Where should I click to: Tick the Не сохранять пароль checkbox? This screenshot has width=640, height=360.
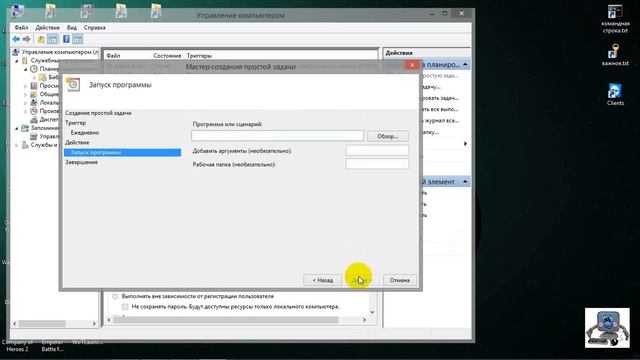125,307
